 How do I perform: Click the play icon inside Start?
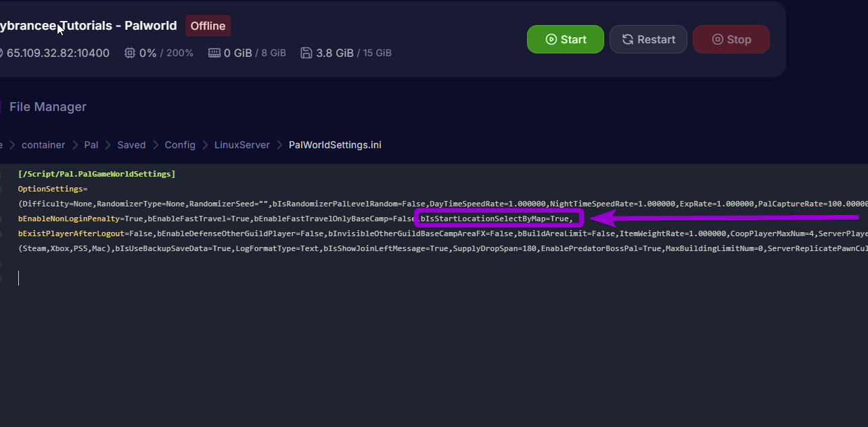point(551,39)
